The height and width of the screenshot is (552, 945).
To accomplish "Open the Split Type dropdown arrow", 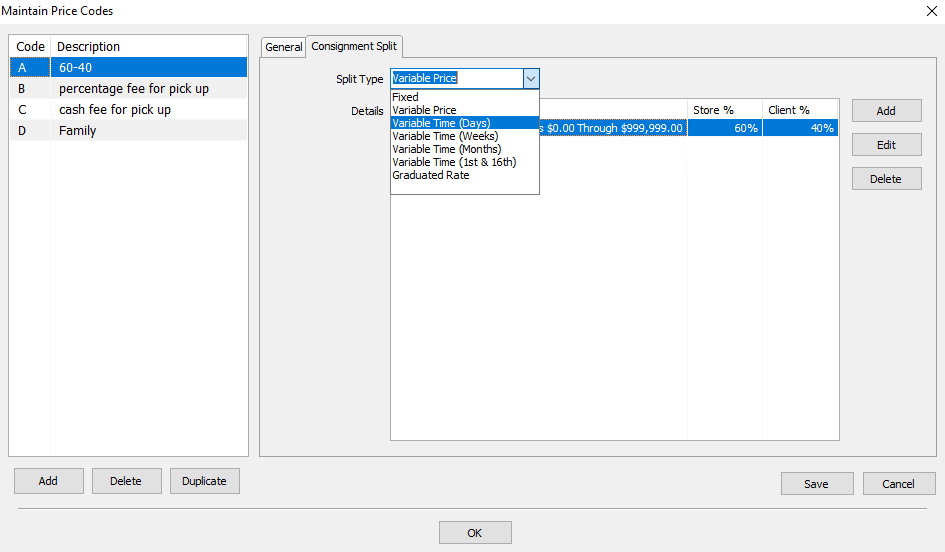I will point(531,78).
